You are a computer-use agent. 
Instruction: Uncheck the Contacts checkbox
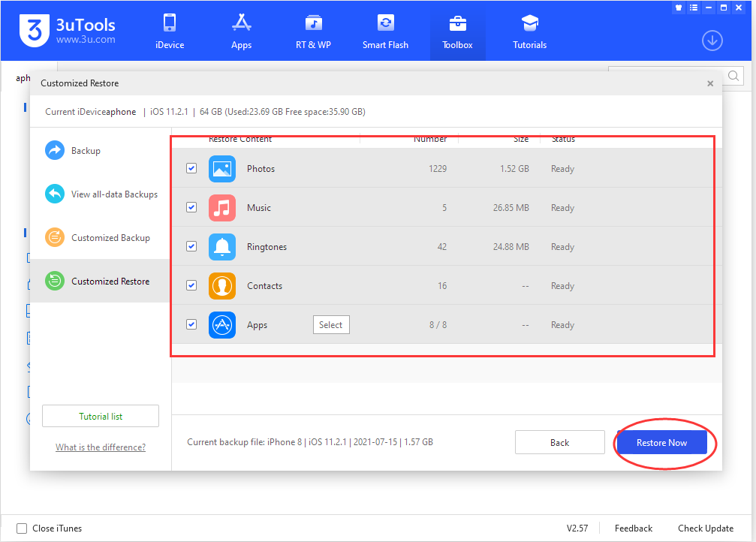191,285
